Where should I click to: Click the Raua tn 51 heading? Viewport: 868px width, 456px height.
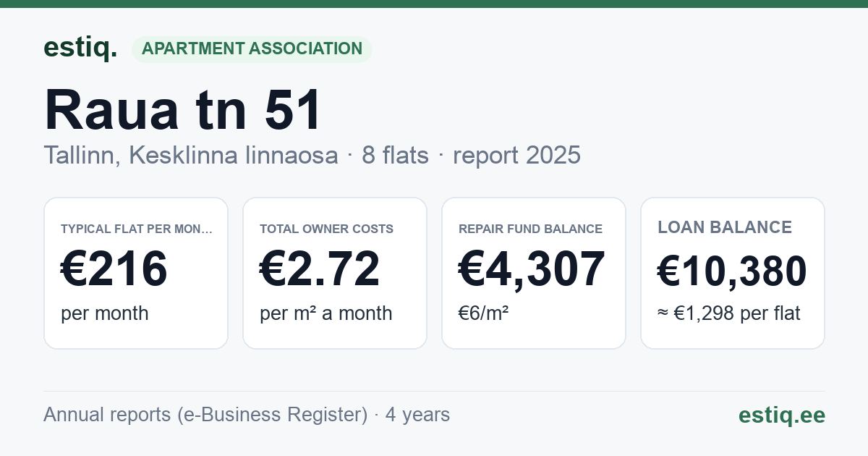pyautogui.click(x=183, y=110)
